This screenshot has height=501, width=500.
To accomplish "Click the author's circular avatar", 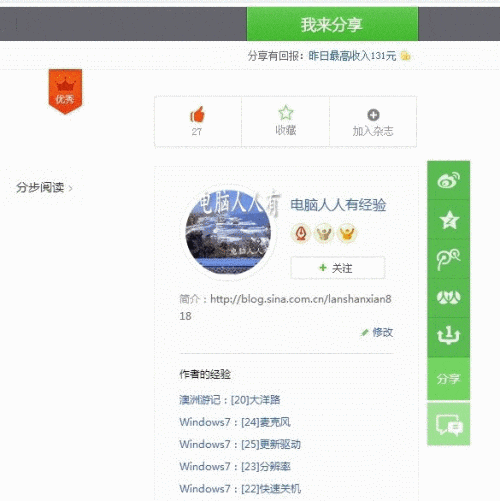I will [x=228, y=232].
